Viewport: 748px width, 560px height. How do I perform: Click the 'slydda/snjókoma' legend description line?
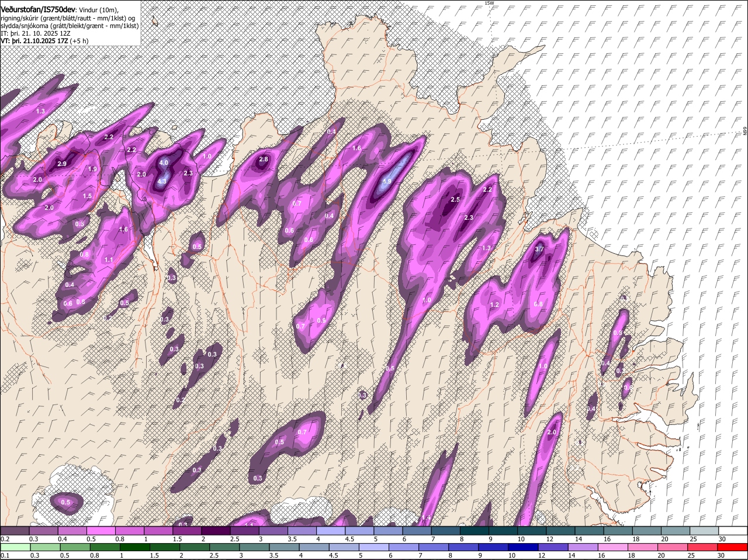(70, 26)
